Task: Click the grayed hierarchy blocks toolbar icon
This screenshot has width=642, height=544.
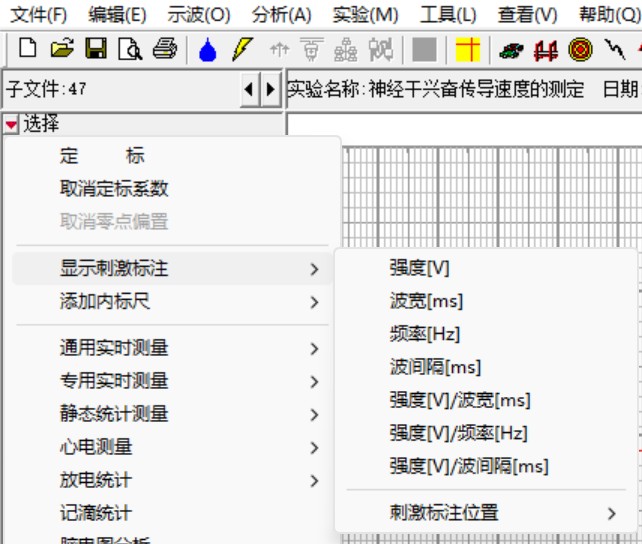Action: click(346, 50)
